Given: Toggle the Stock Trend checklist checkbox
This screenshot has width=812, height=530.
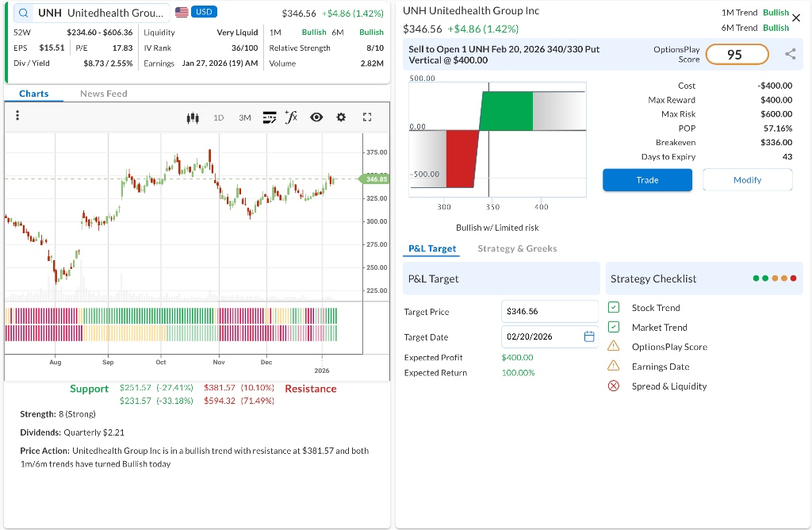Looking at the screenshot, I should (613, 308).
